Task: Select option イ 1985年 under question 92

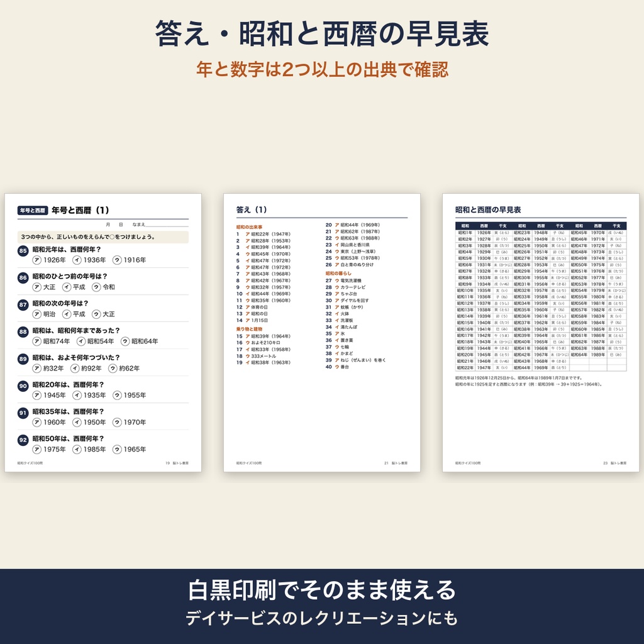Action: point(89,449)
